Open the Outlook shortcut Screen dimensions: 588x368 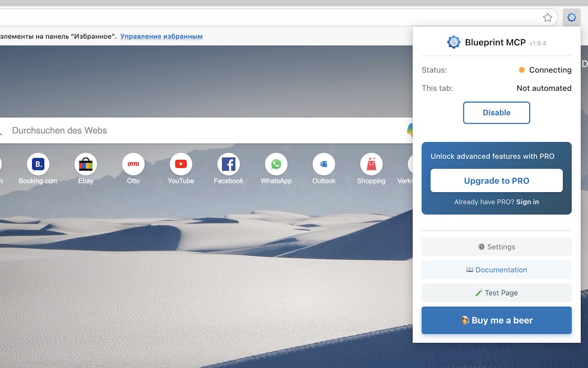tap(324, 169)
